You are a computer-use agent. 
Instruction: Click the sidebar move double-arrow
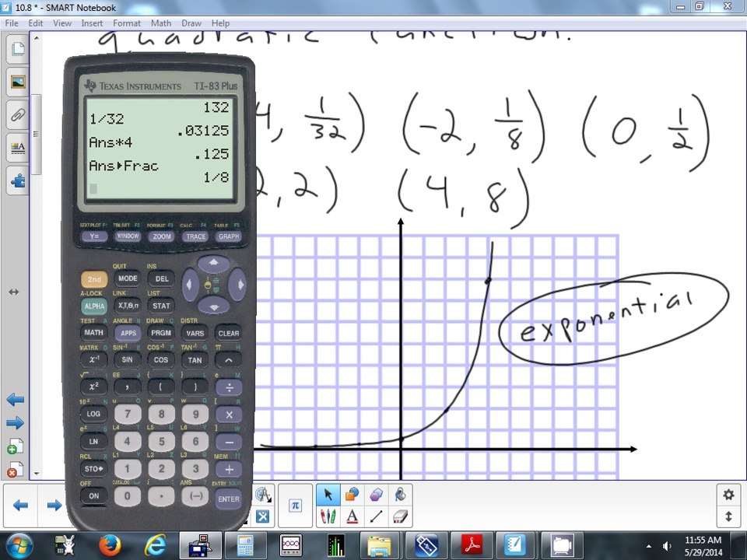[14, 292]
